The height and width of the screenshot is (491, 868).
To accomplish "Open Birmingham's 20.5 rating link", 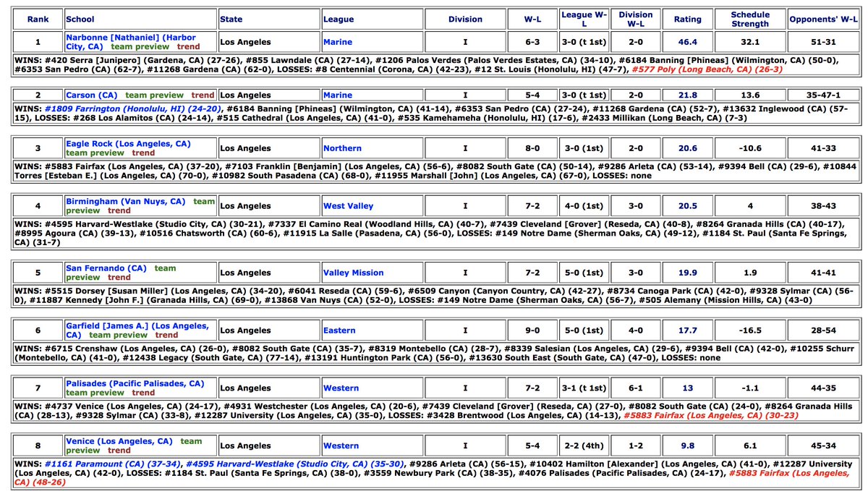I will 687,206.
